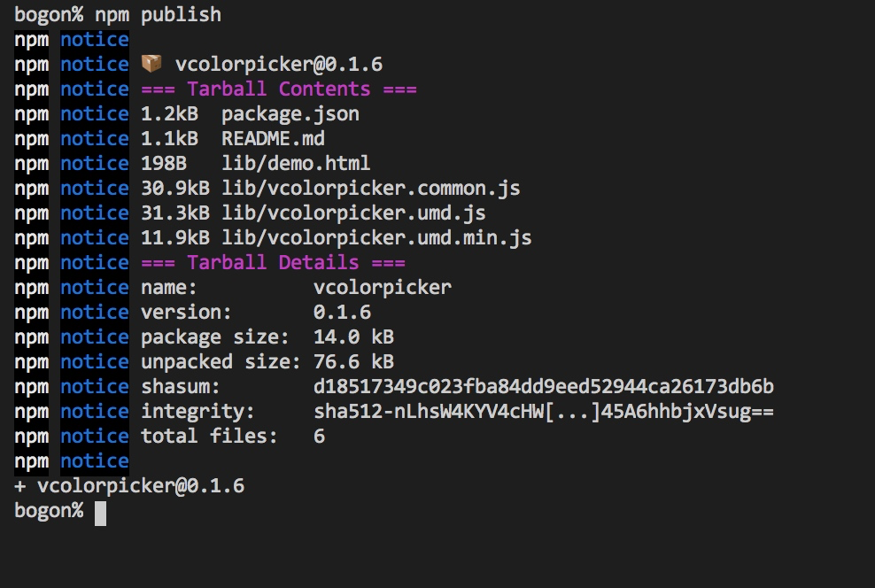Click the name value 'vcolorpicker' in details
This screenshot has width=875, height=588.
[x=383, y=288]
